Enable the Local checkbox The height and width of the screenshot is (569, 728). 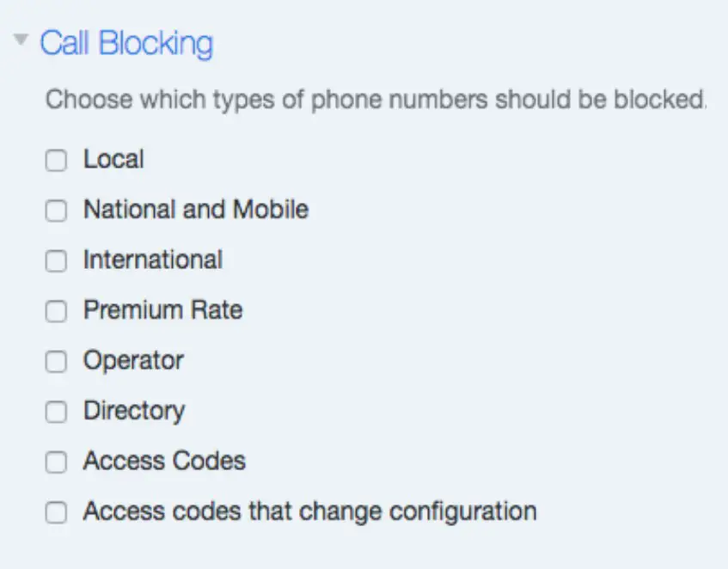coord(56,161)
